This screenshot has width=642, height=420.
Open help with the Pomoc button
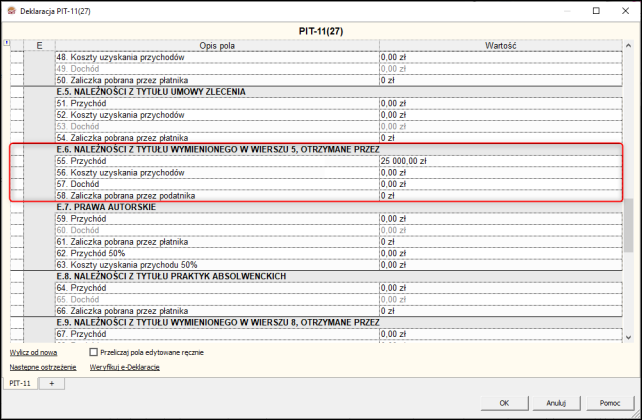click(610, 403)
